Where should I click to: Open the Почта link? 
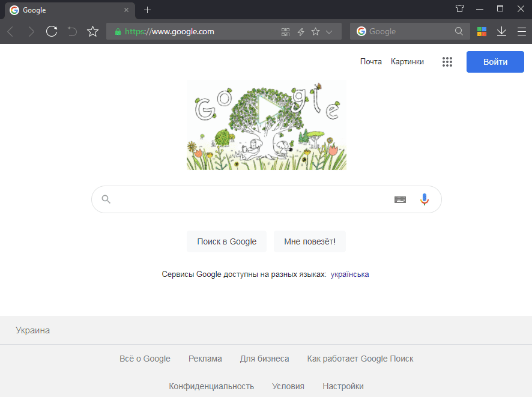(x=371, y=61)
